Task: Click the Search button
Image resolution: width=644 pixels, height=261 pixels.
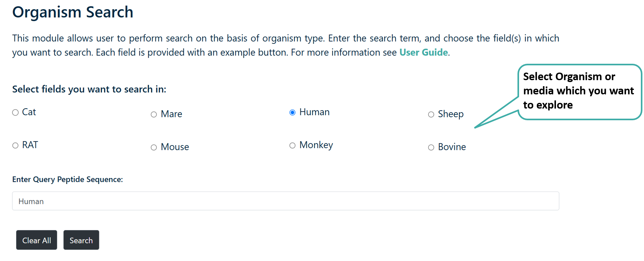Action: pos(81,240)
